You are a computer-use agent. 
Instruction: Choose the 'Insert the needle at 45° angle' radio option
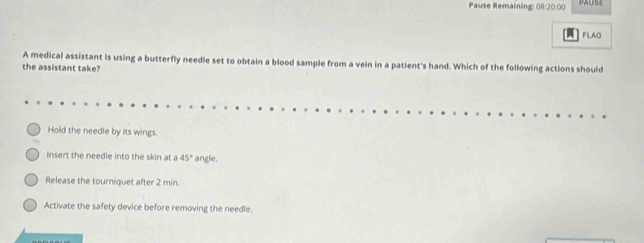click(32, 154)
